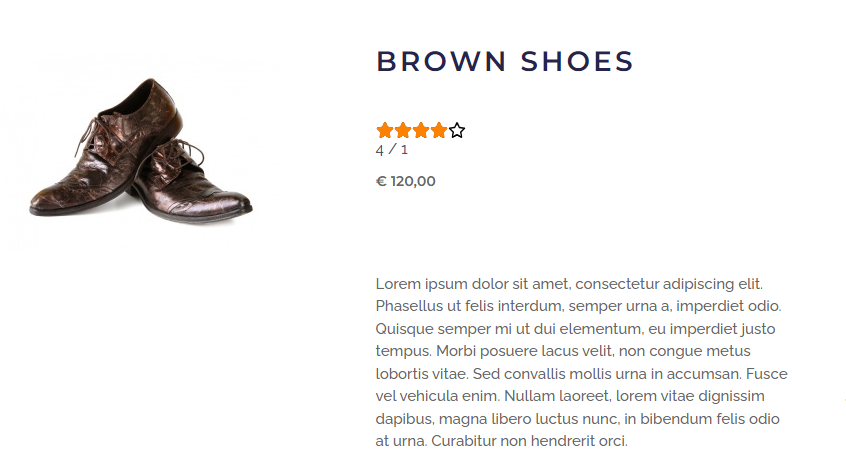This screenshot has height=474, width=846.
Task: Click the BROWN SHOES product title
Action: (505, 61)
